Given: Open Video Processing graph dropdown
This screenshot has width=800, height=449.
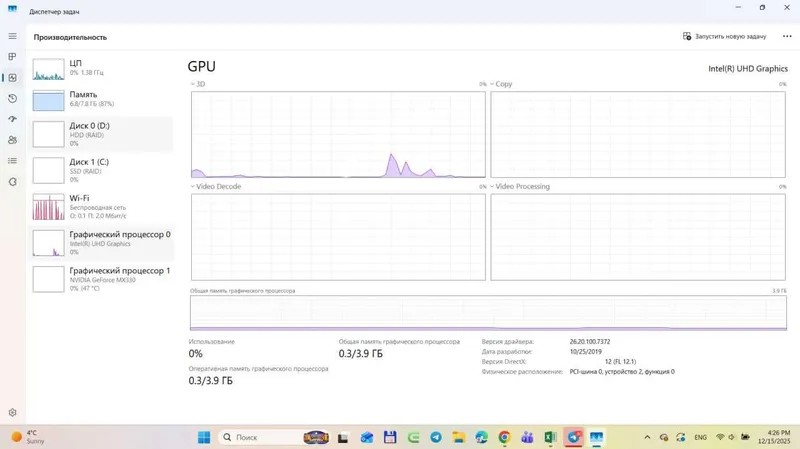Looking at the screenshot, I should [520, 187].
